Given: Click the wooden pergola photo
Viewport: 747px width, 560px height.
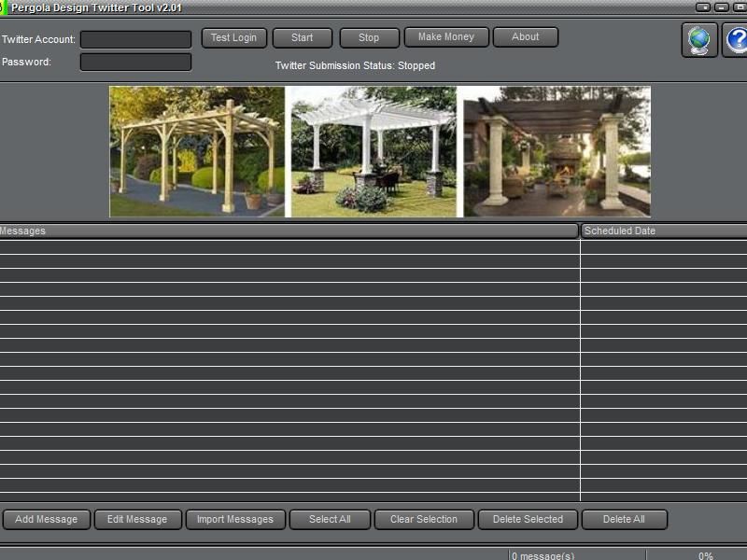Looking at the screenshot, I should [x=197, y=151].
